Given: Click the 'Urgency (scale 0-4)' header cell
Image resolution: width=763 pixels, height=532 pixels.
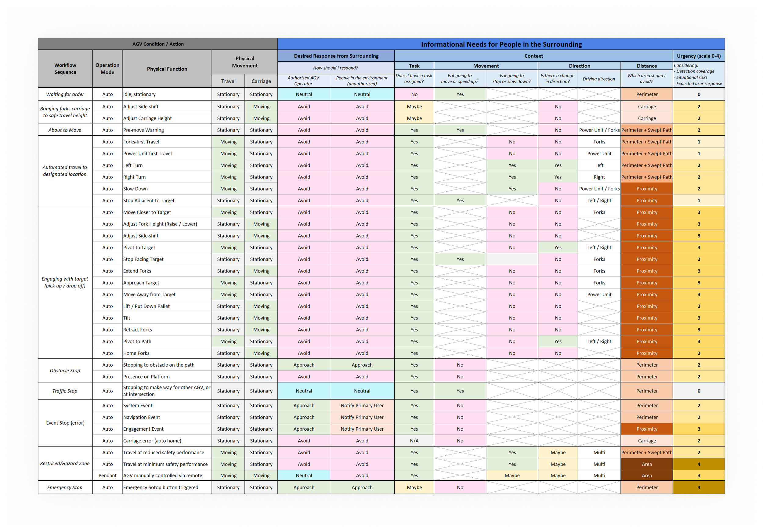Looking at the screenshot, I should click(699, 56).
